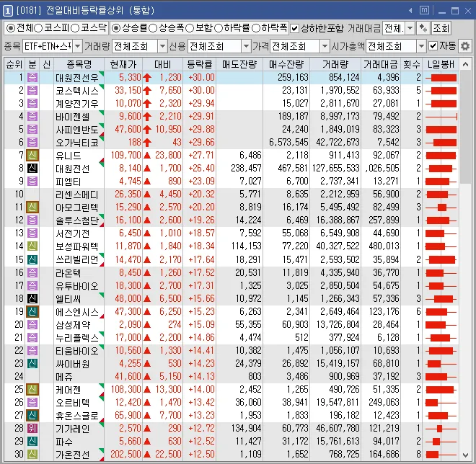
Task: Open the 거래대금 dropdown
Action: (410, 29)
